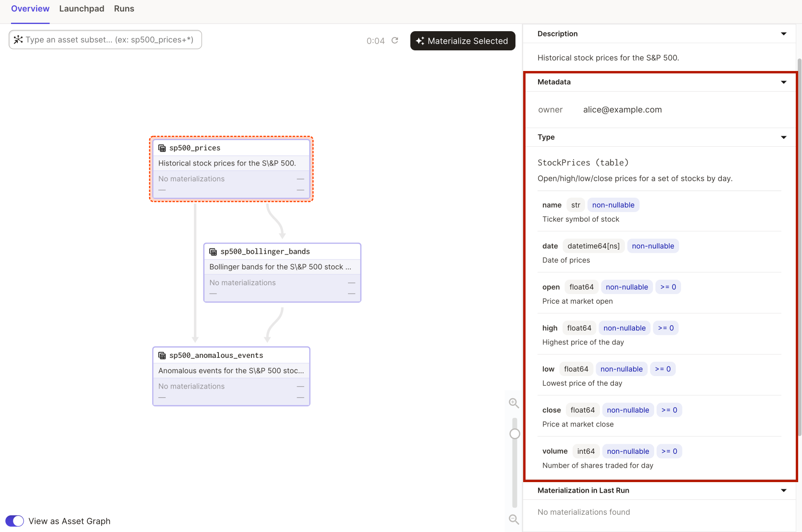This screenshot has height=532, width=802.
Task: Click the sp500_anomalous_events table icon
Action: coord(162,355)
